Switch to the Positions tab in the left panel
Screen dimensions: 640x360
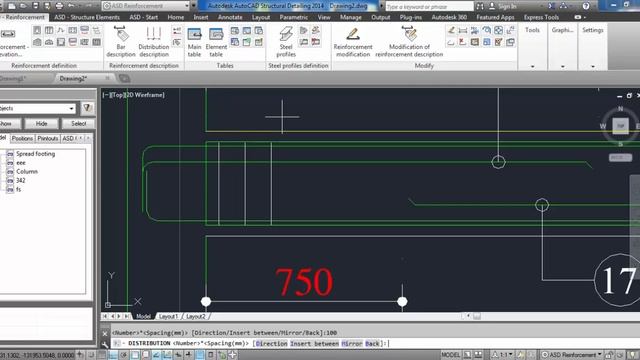pyautogui.click(x=22, y=138)
